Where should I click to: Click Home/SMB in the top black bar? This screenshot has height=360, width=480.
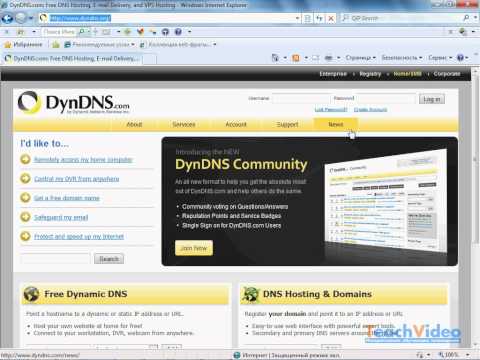click(x=407, y=74)
